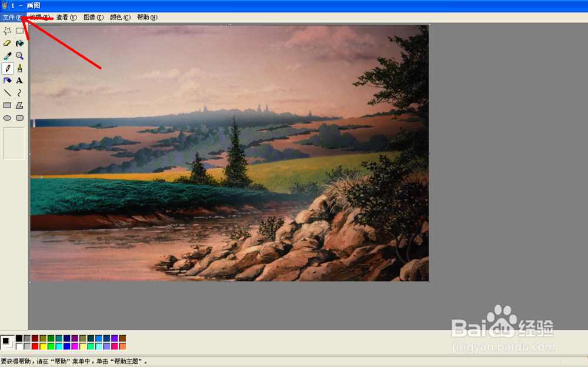Pick the violet swatch above hot pink
588x367 pixels.
(115, 339)
